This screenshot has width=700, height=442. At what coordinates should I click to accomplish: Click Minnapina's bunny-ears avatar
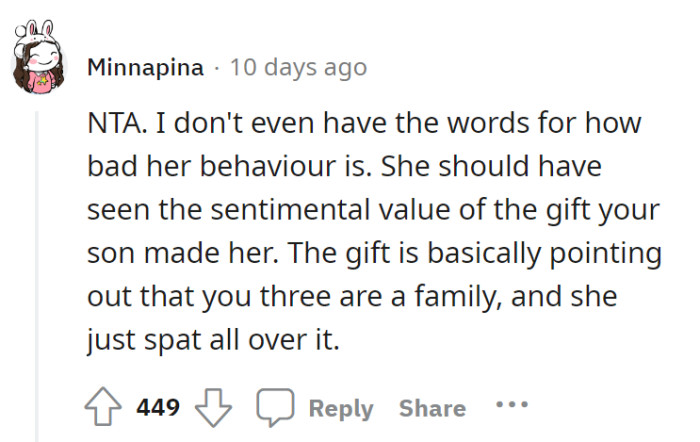[x=40, y=61]
